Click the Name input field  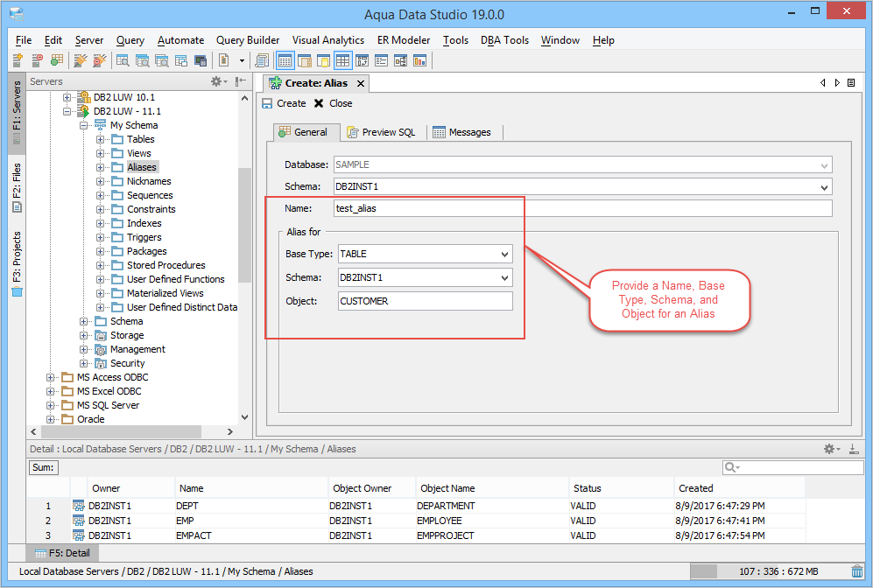[x=582, y=208]
